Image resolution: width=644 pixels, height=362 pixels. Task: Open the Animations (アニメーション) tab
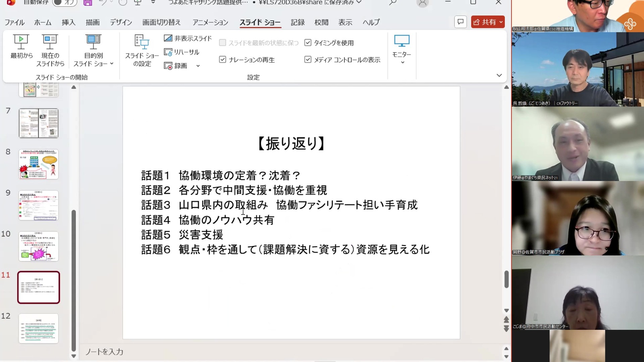tap(210, 22)
